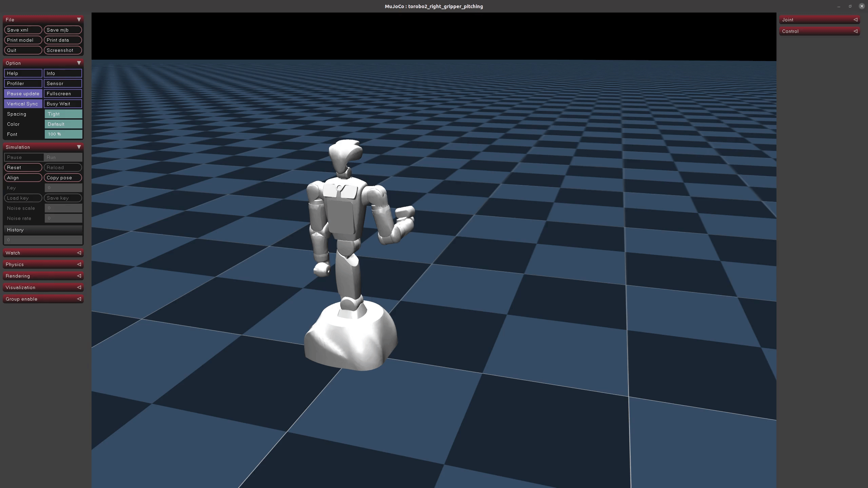Expand the Control panel arrow
Screen dimensions: 868x488
(855, 31)
